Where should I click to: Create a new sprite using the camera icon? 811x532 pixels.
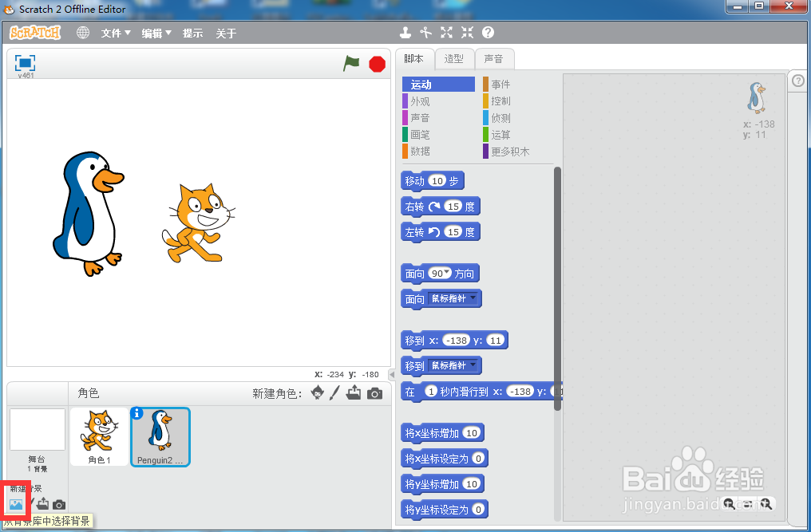pos(374,393)
